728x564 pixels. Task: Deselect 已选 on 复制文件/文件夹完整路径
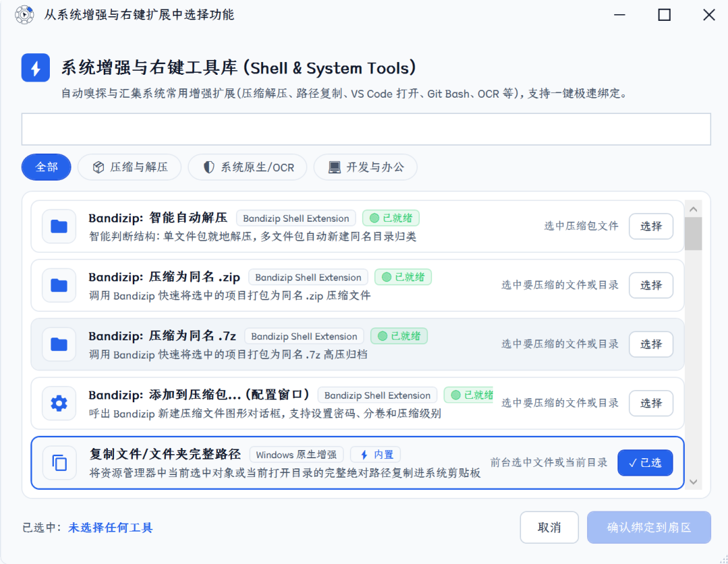[645, 463]
